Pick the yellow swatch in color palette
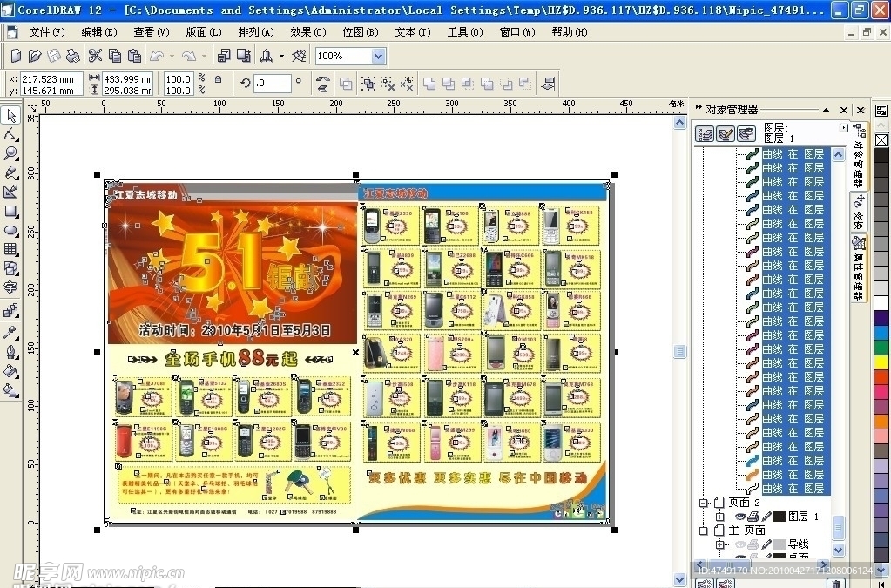This screenshot has width=891, height=588. pyautogui.click(x=881, y=361)
